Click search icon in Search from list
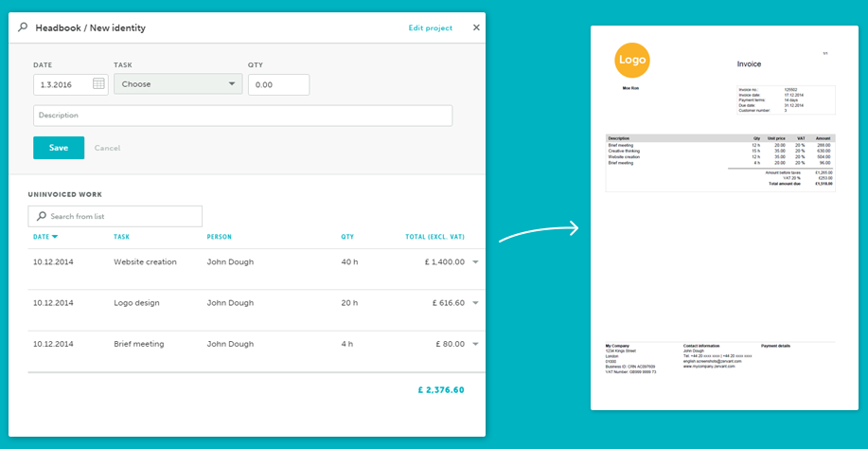This screenshot has height=449, width=868. [x=41, y=217]
